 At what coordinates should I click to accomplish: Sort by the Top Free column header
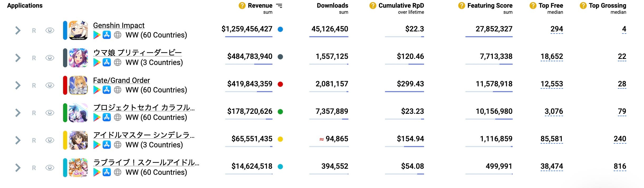551,6
